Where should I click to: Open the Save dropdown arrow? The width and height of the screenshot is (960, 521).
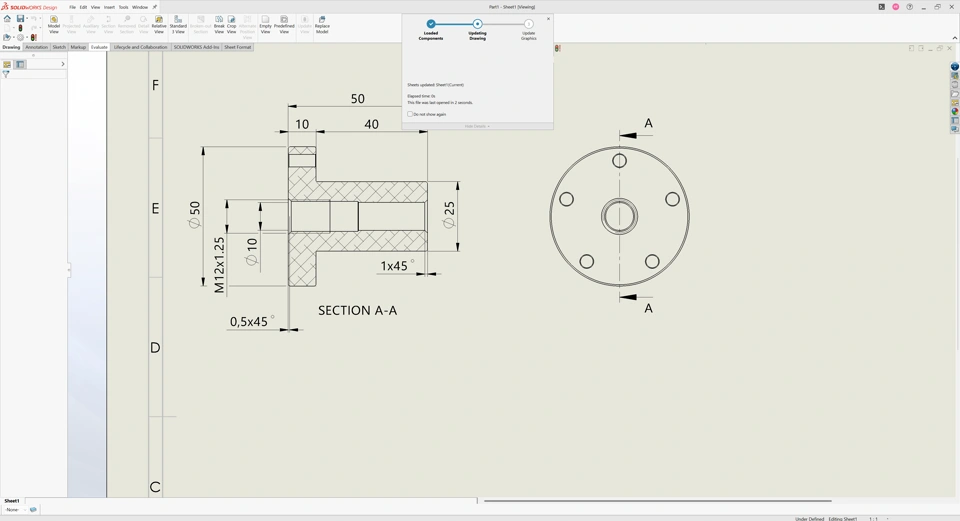(x=27, y=18)
